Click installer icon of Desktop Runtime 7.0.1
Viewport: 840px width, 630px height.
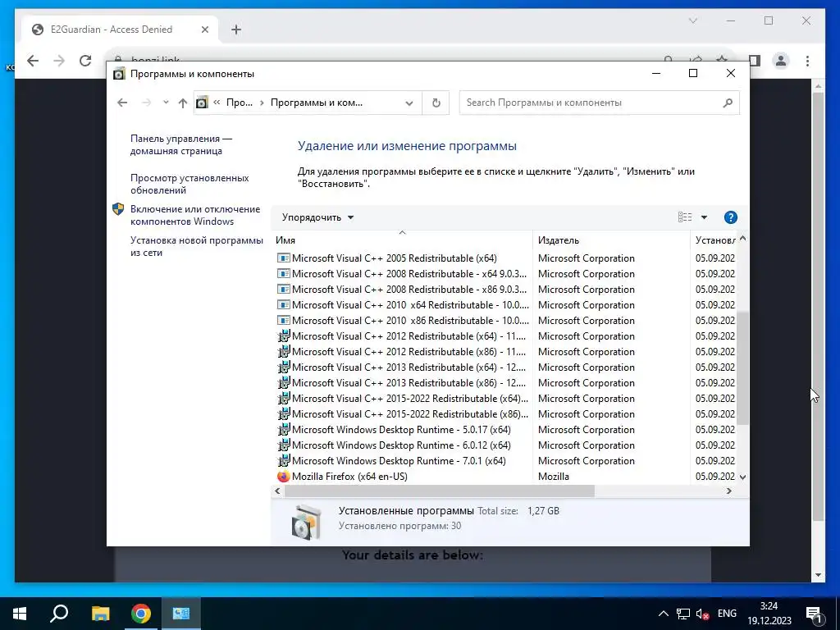coord(283,461)
